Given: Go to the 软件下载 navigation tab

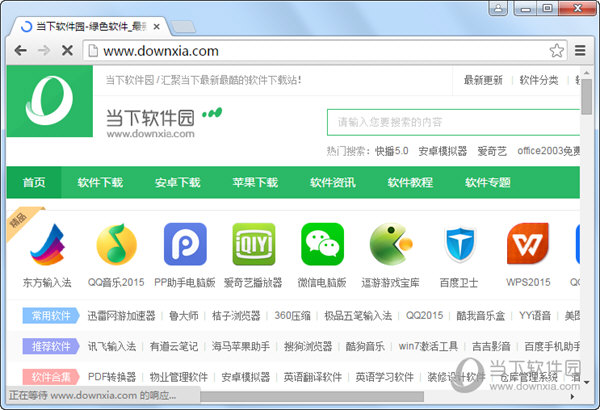Looking at the screenshot, I should (100, 183).
